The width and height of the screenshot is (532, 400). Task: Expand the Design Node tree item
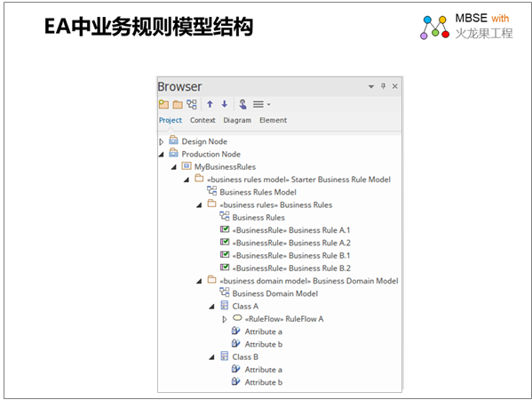[162, 141]
